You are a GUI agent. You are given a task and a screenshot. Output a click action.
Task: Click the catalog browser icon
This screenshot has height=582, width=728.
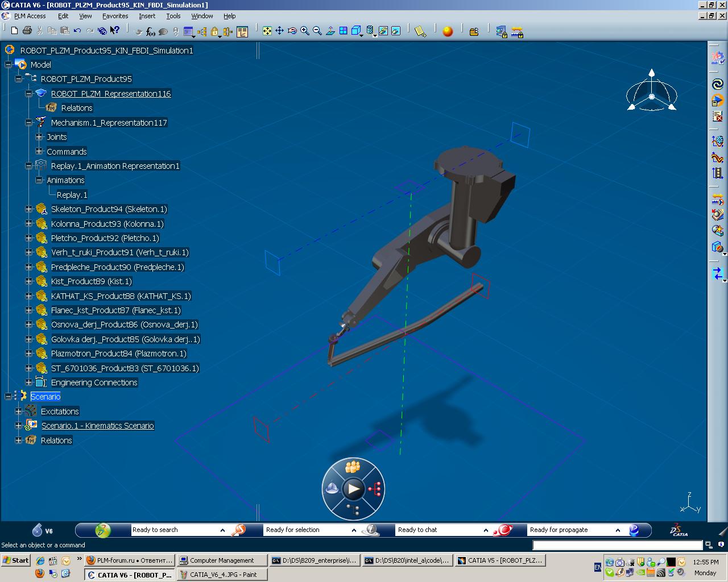(x=474, y=32)
